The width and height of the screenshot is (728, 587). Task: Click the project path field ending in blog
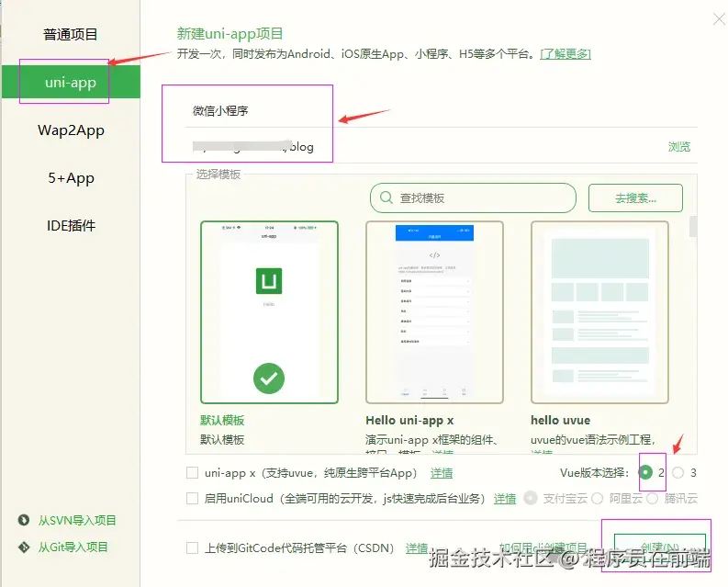[422, 147]
